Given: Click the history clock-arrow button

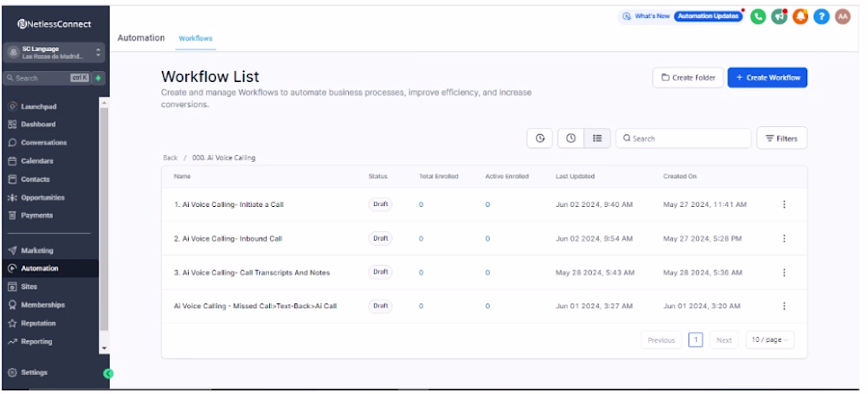Looking at the screenshot, I should 540,138.
